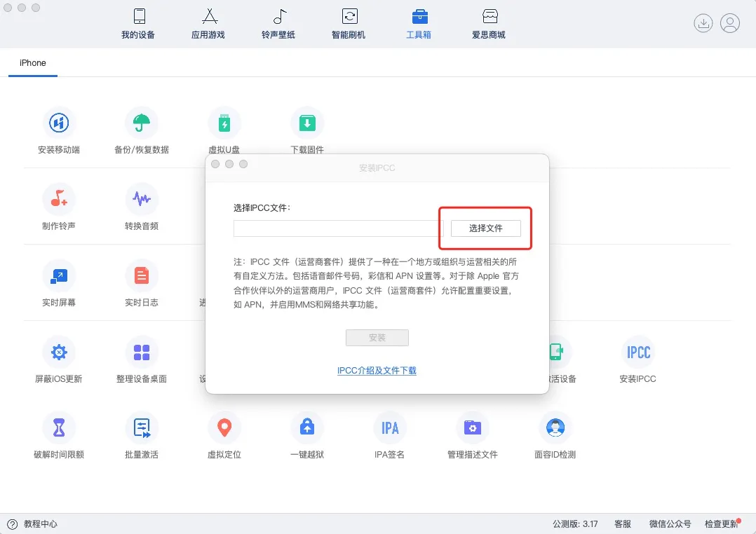Open the IPA签名 tool
The image size is (756, 534).
coord(390,427)
